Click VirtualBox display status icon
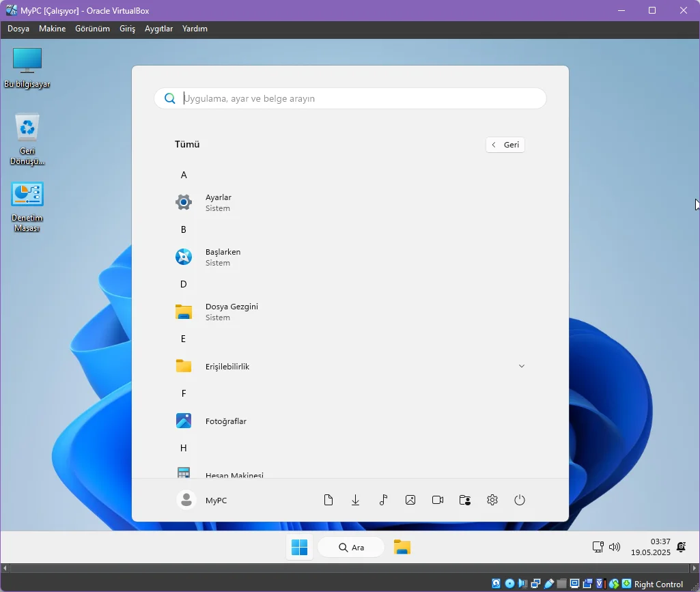Image resolution: width=700 pixels, height=592 pixels. click(574, 584)
